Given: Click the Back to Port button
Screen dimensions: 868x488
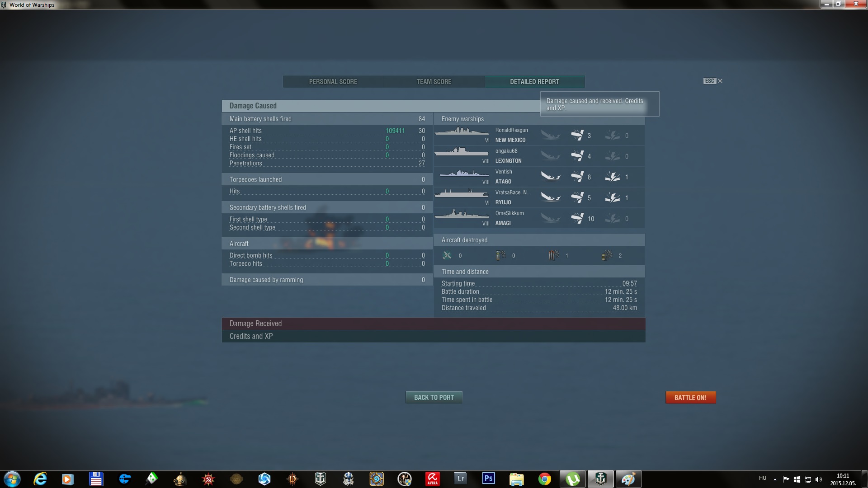Looking at the screenshot, I should tap(434, 398).
